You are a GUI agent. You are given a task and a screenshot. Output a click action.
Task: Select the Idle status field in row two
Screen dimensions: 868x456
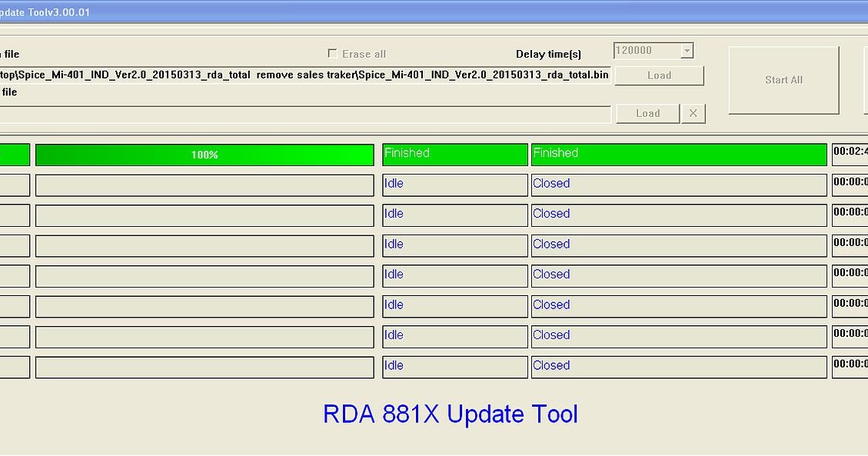click(x=454, y=185)
